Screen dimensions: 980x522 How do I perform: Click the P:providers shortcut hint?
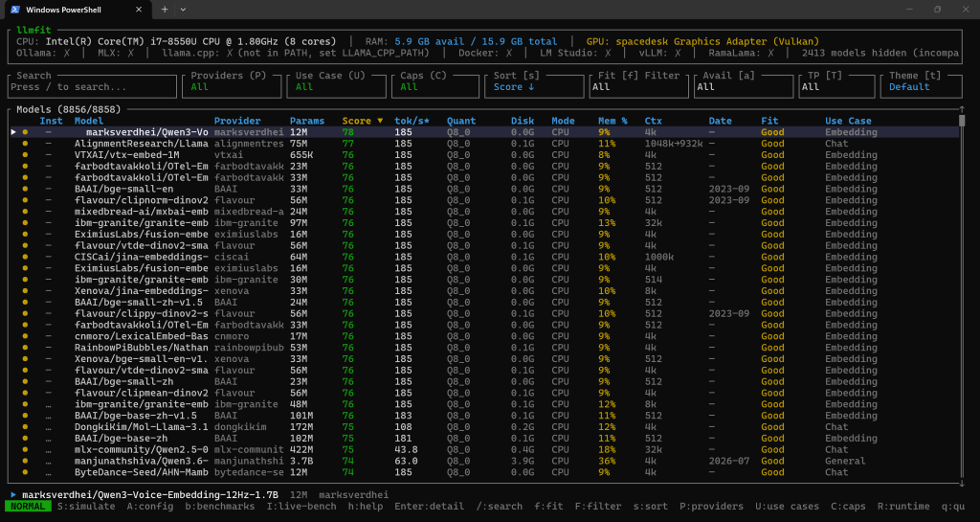(x=711, y=507)
